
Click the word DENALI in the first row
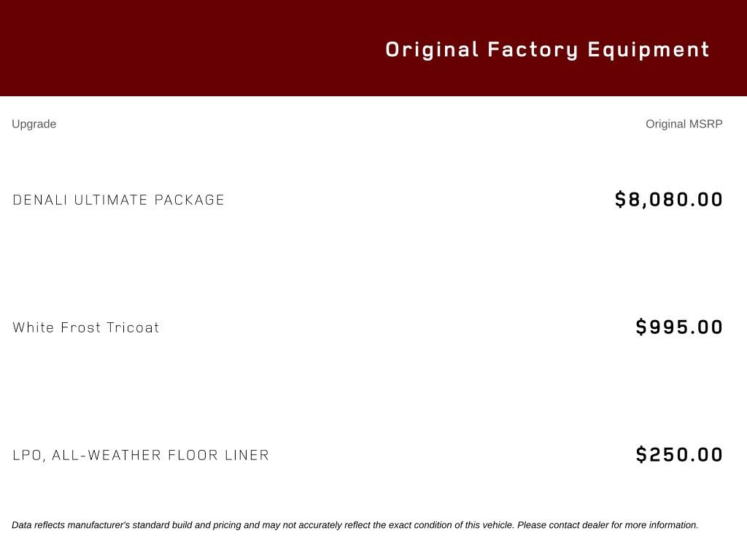[x=39, y=200]
